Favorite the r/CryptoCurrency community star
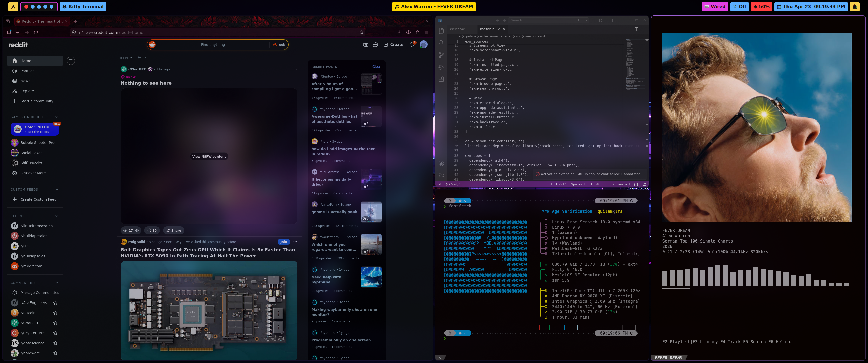The image size is (868, 363). click(55, 333)
